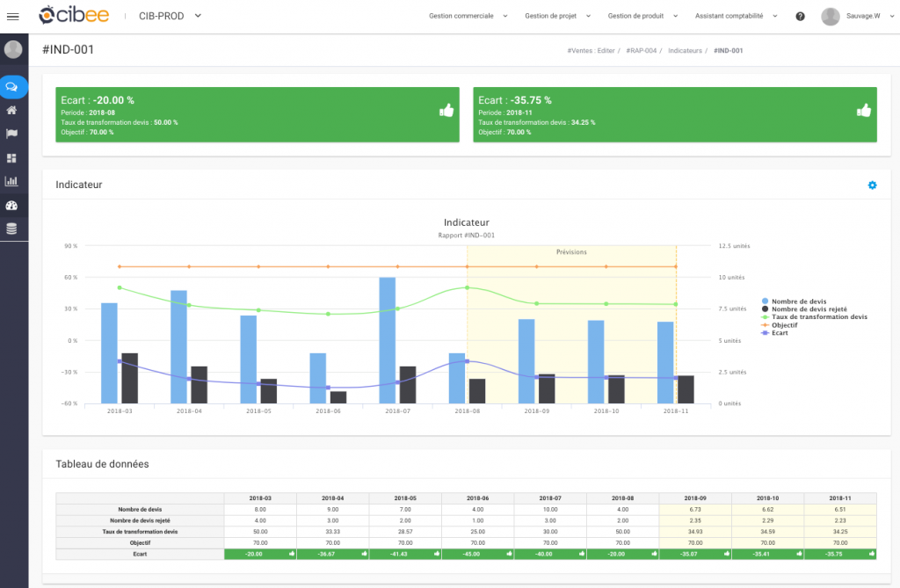This screenshot has height=588, width=900.
Task: Click the chart title Indicateur
Action: pos(467,222)
